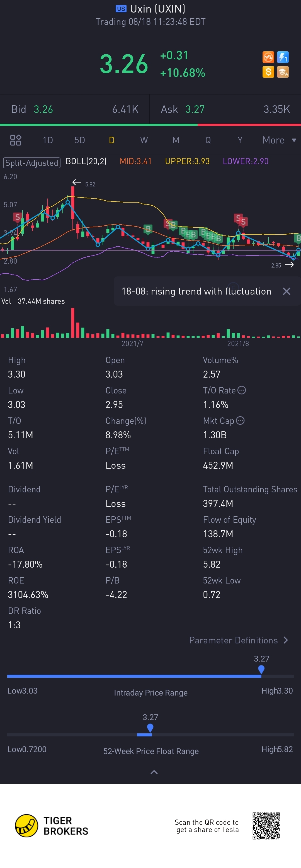Switch to the 5D chart tab

click(80, 140)
